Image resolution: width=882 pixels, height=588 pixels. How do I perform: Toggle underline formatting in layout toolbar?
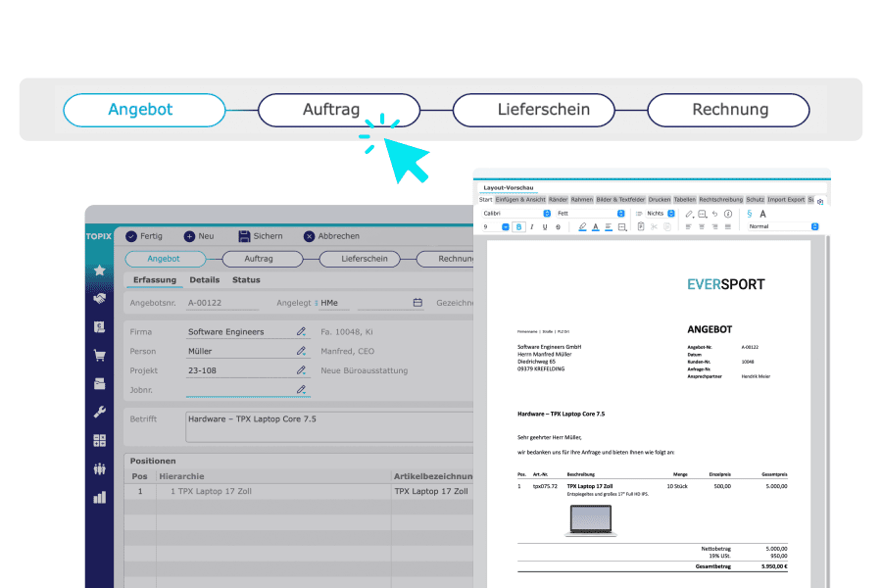point(545,226)
